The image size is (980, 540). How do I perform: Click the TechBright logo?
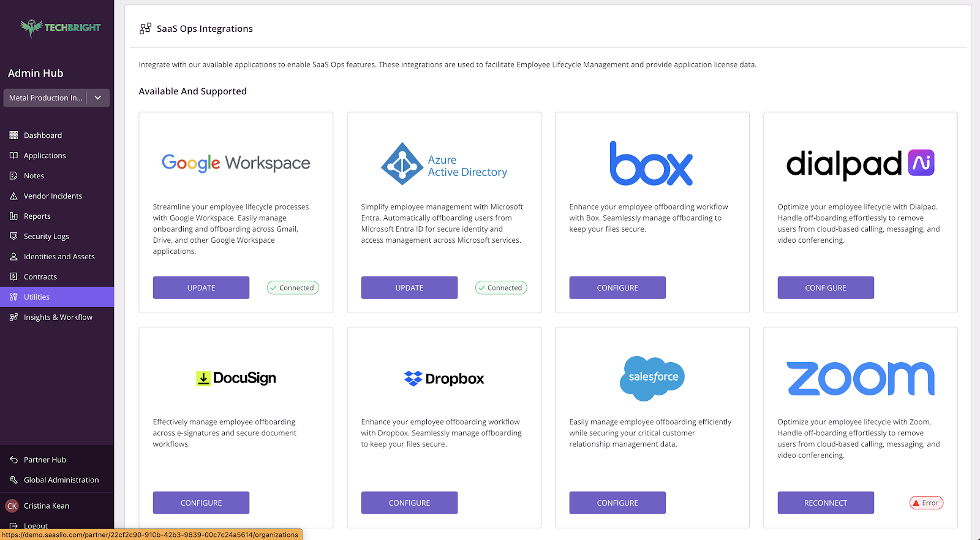60,28
